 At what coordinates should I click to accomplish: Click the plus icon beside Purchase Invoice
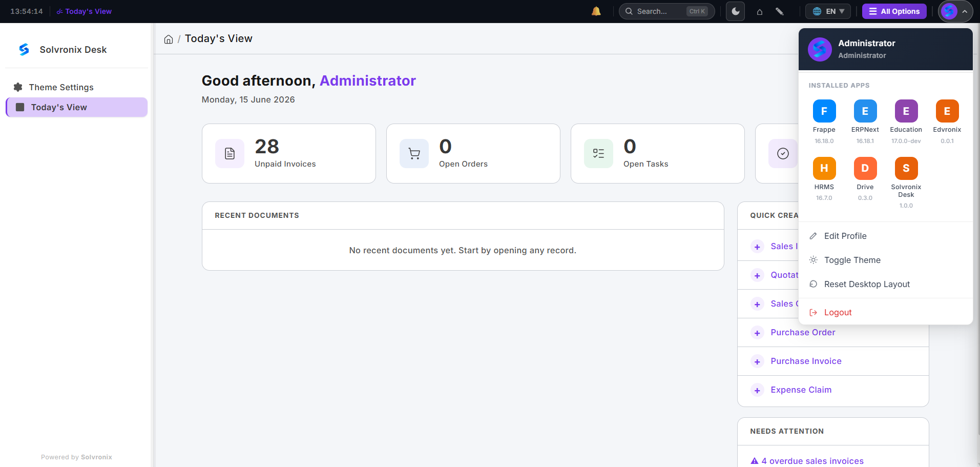(x=757, y=362)
